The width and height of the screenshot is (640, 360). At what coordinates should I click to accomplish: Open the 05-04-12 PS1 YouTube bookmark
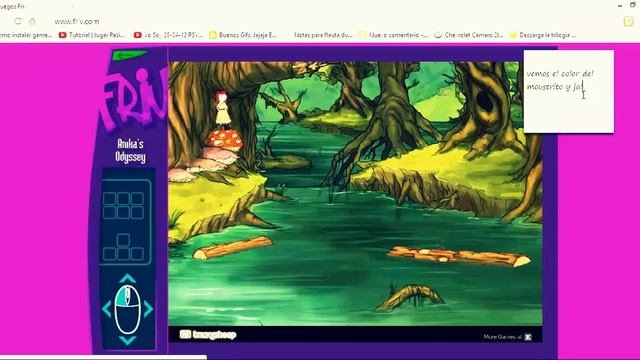(x=168, y=35)
